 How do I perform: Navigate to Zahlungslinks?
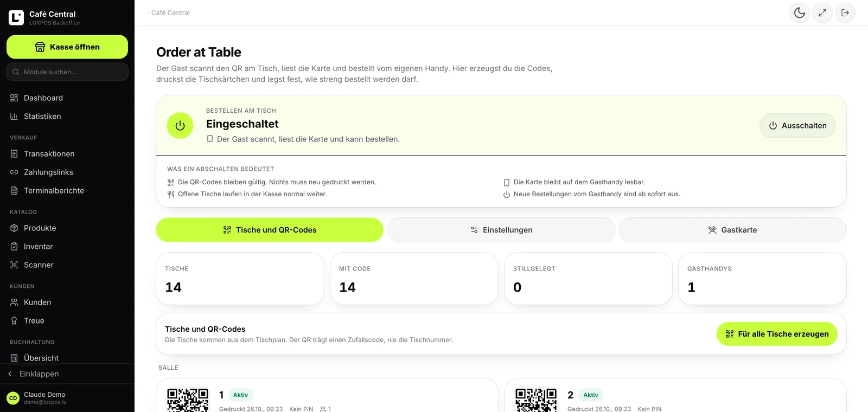point(67,172)
